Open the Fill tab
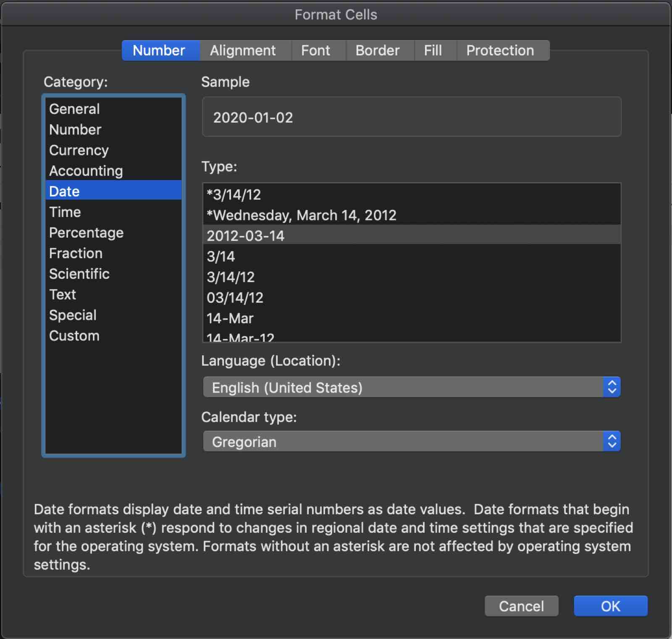672x639 pixels. 434,50
